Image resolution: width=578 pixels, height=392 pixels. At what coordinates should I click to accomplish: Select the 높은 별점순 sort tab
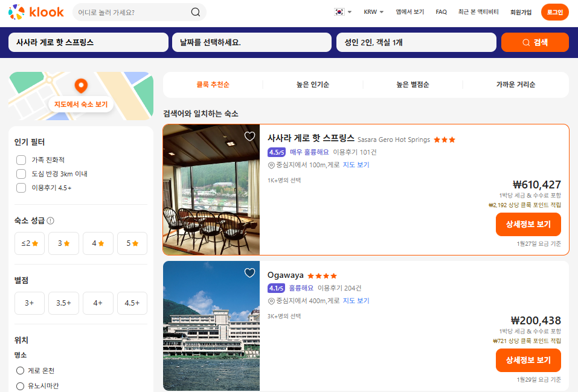click(x=413, y=85)
